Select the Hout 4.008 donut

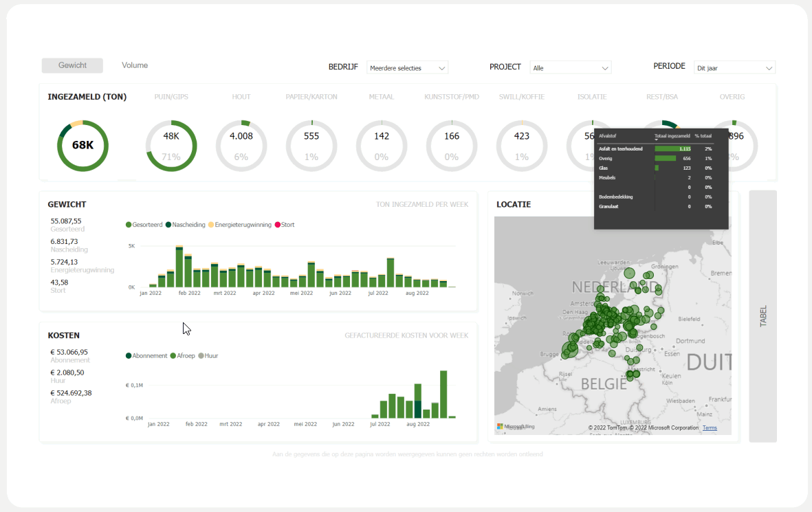click(241, 146)
